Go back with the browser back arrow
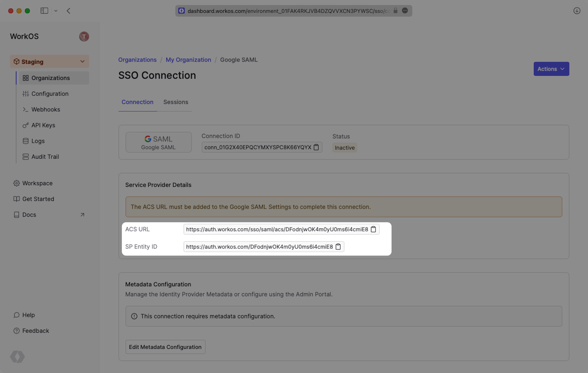 click(x=69, y=11)
